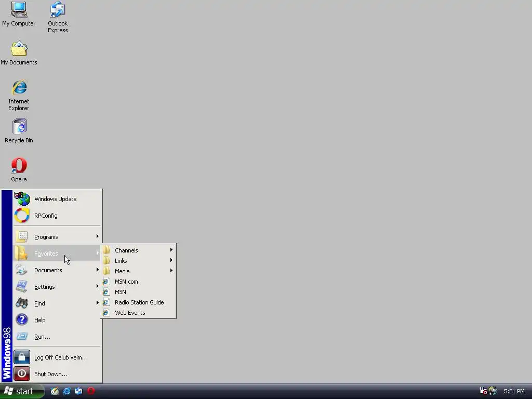Screen dimensions: 532x399
Task: Open RPConfig from the Start menu
Action: 57,216
